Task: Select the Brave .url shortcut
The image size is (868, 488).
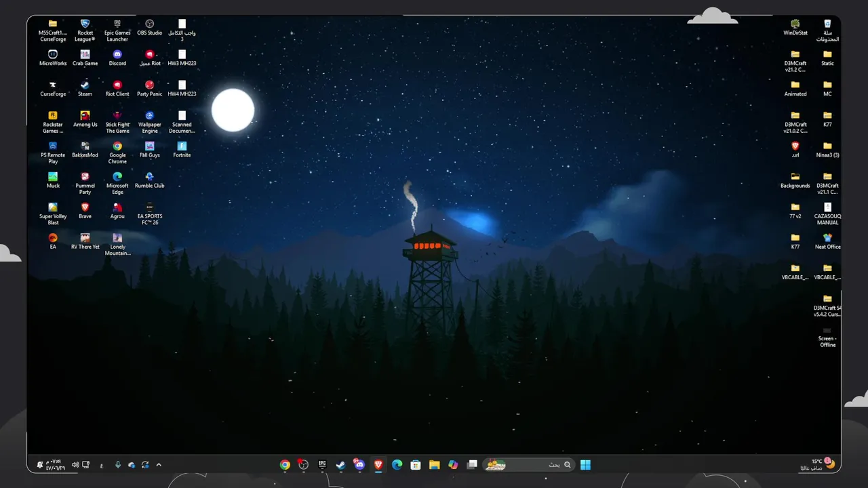Action: click(x=795, y=150)
